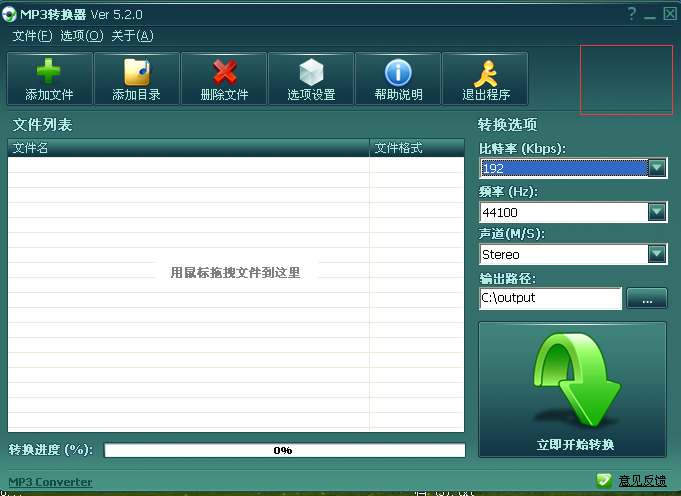Click the 用鼠标拖拽文件到这里 hint text
Image resolution: width=681 pixels, height=496 pixels.
235,272
